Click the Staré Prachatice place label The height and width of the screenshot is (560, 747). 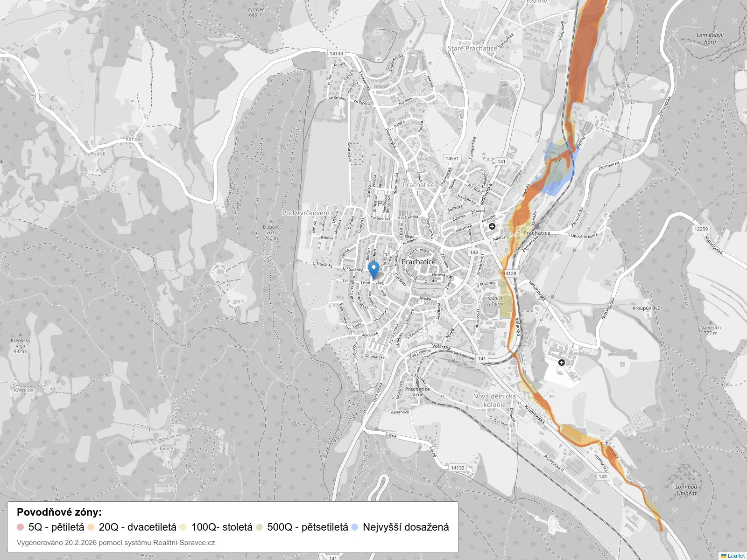pyautogui.click(x=472, y=49)
